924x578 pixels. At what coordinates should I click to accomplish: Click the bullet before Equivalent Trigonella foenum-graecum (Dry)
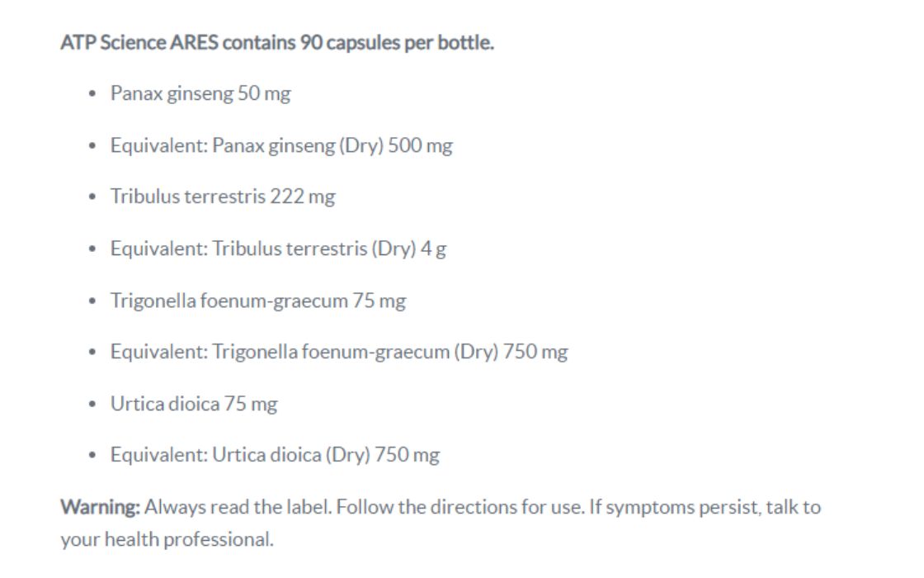click(x=93, y=353)
